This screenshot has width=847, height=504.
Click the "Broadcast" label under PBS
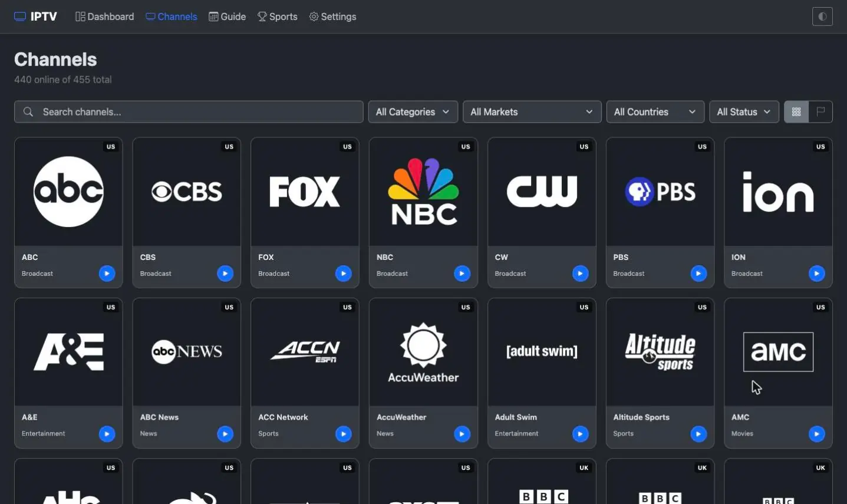629,274
